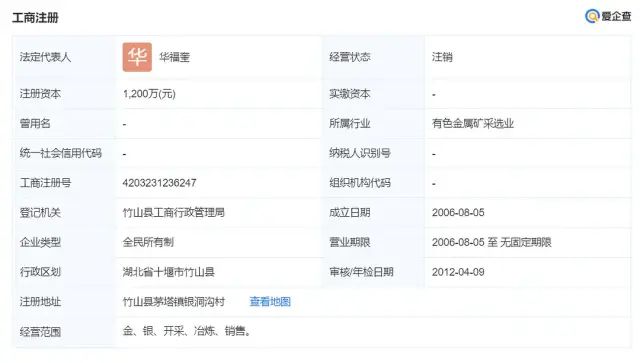Image resolution: width=640 pixels, height=363 pixels.
Task: Select registered capital 1,200万(元)
Action: point(149,94)
